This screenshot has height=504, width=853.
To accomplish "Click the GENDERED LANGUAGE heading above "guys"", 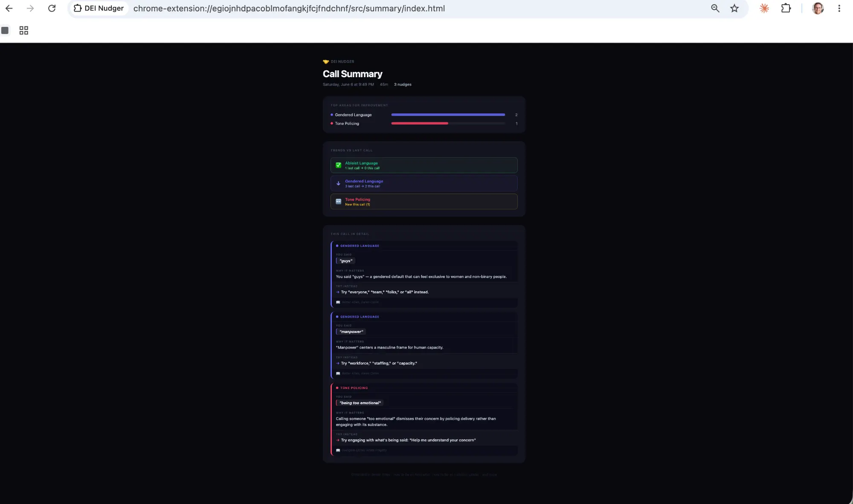I will [x=360, y=246].
